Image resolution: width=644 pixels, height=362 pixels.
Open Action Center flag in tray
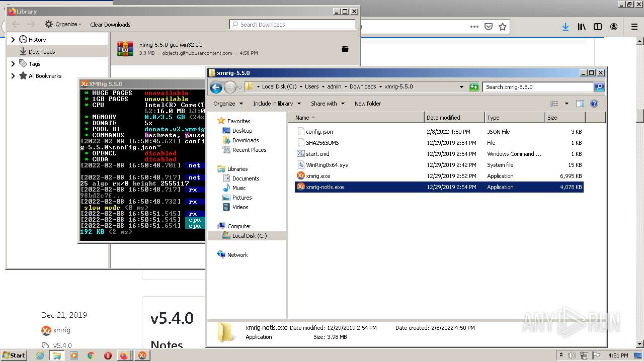[x=596, y=355]
